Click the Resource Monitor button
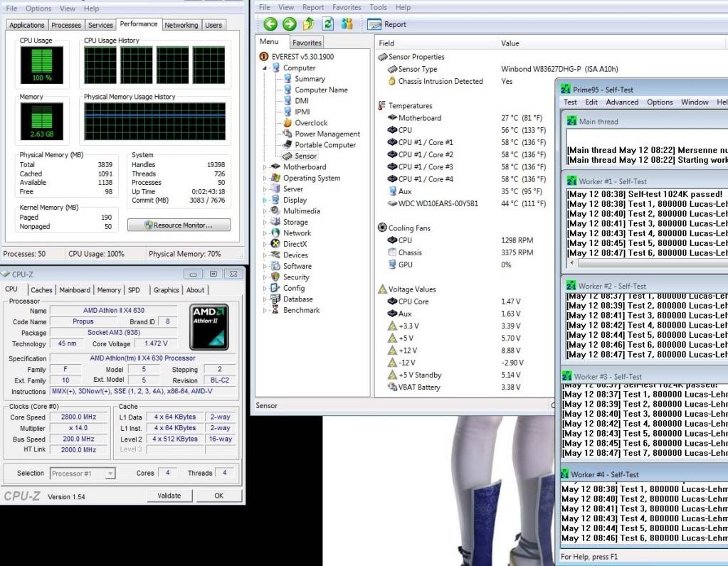This screenshot has height=566, width=728. tap(179, 225)
